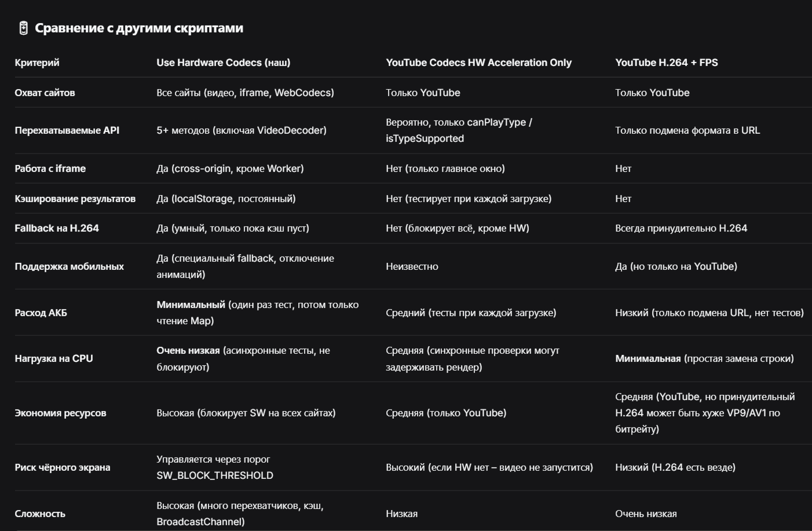The width and height of the screenshot is (812, 531).
Task: Click the bold 'Минимальный' cell text
Action: (x=191, y=305)
